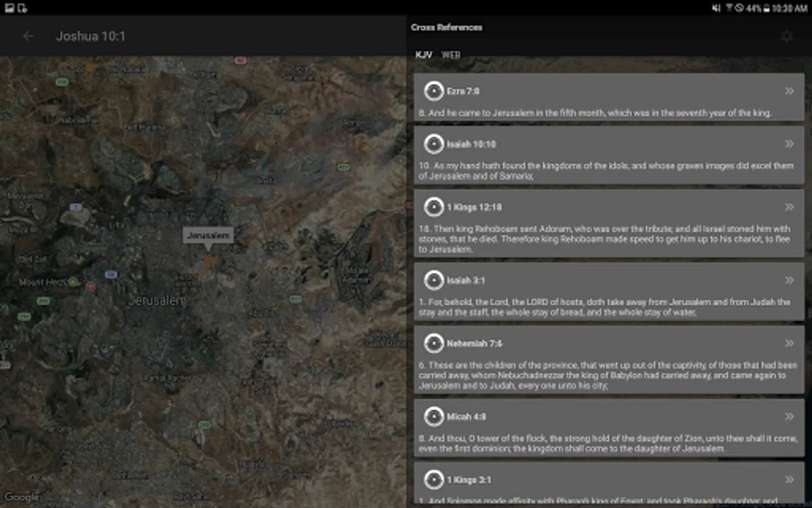Open the 1 Kings 3:1 reference title
This screenshot has height=508, width=812.
[x=469, y=480]
